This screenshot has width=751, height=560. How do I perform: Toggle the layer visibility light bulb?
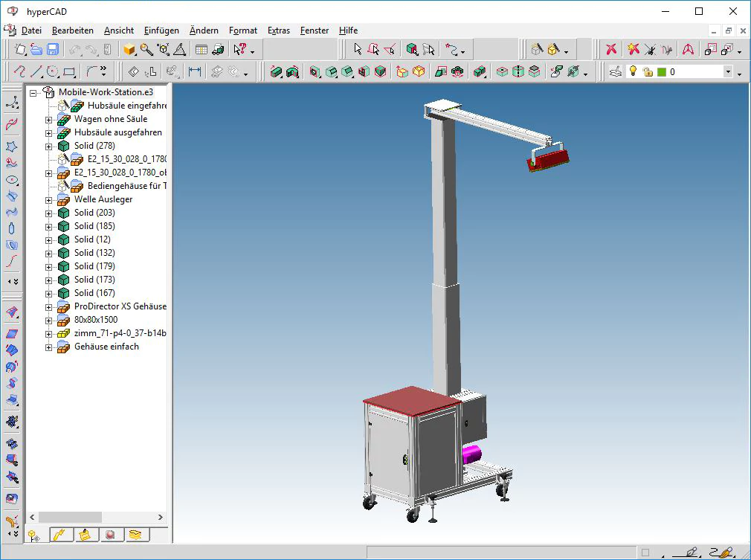(634, 72)
